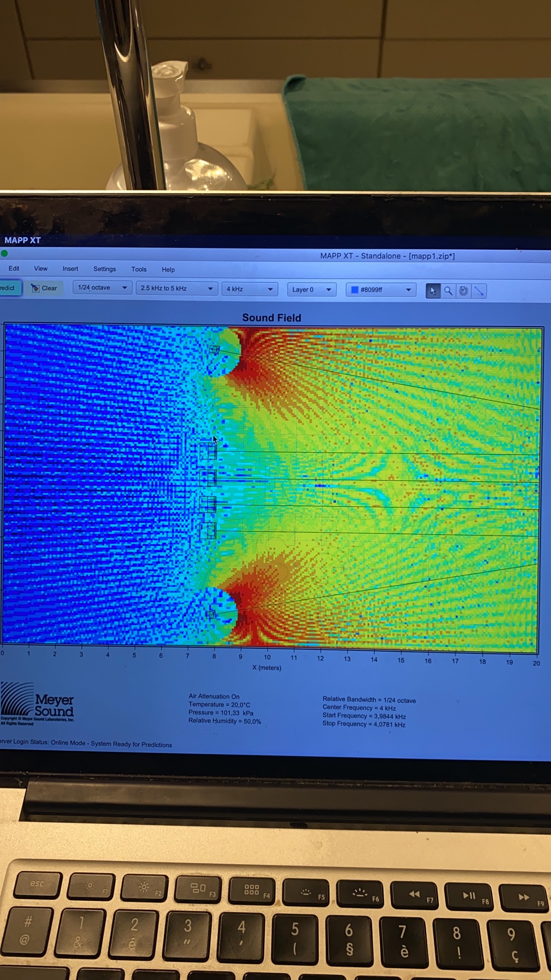Open the Settings menu
The image size is (551, 980).
pos(105,269)
